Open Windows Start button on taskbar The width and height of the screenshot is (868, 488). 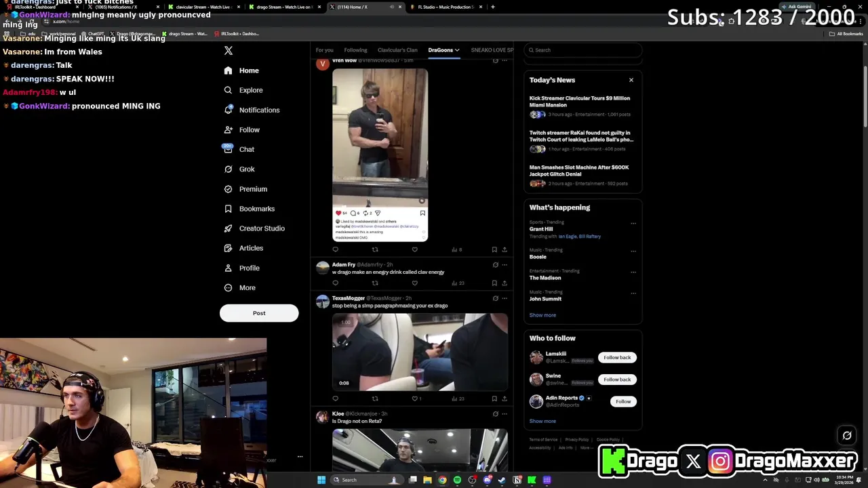coord(321,480)
